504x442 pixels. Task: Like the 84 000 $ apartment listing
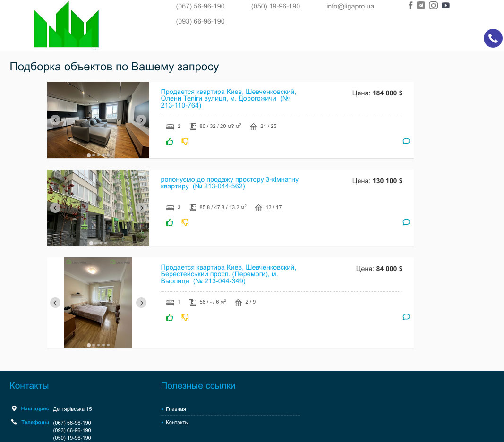(170, 317)
